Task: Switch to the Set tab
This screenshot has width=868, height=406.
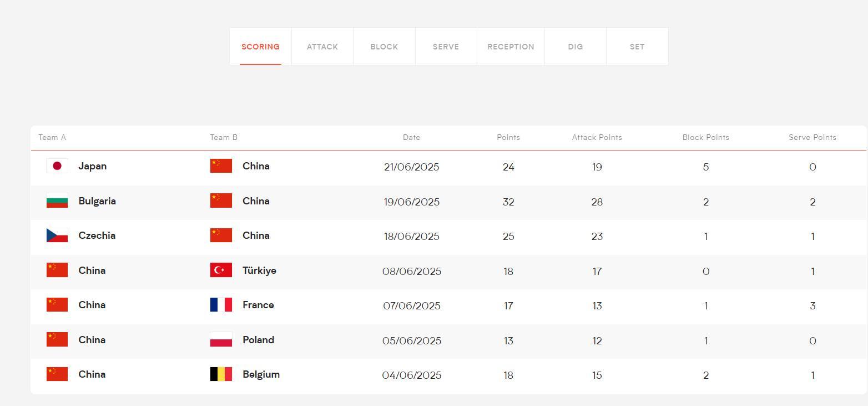Action: tap(637, 47)
